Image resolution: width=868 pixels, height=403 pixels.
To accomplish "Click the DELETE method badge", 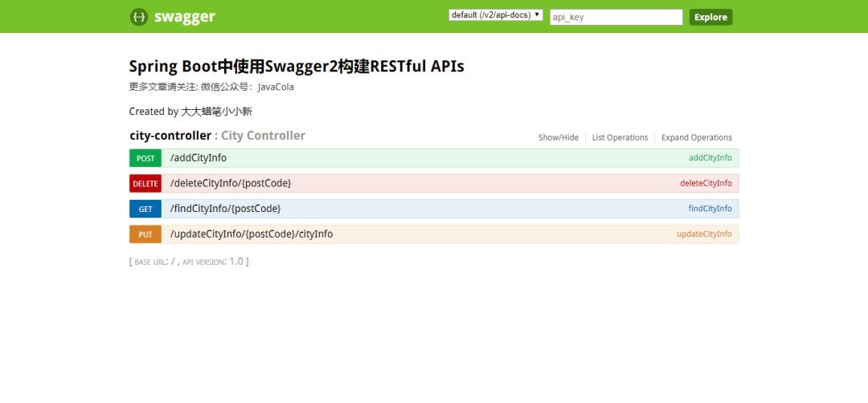I will [x=145, y=184].
